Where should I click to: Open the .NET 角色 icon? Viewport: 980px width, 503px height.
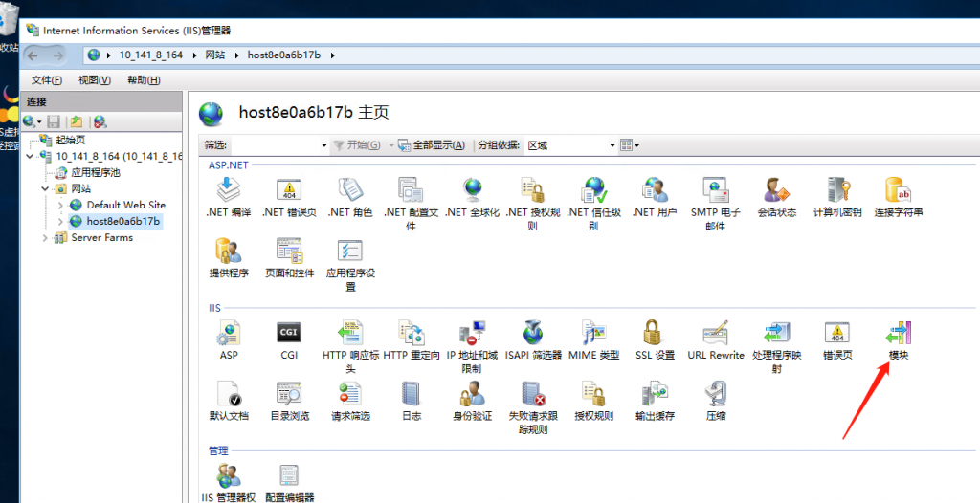pos(350,197)
